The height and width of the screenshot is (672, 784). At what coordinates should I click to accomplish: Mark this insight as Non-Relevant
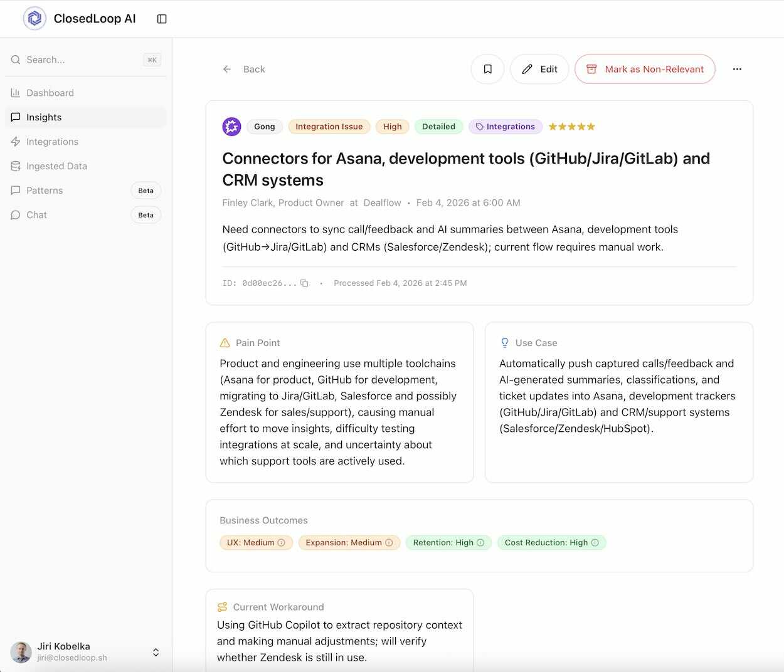(x=645, y=69)
